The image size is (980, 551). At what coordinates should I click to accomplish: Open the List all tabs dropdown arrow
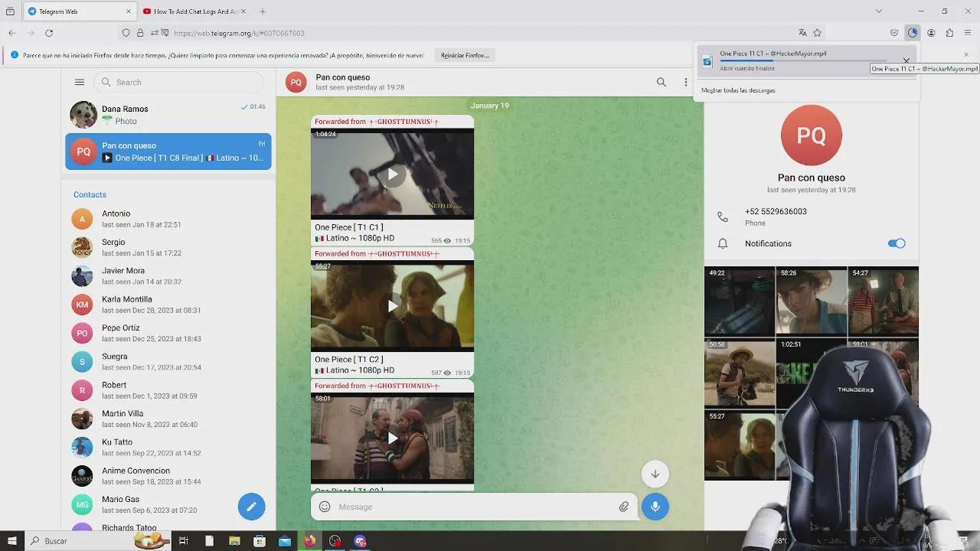[x=878, y=11]
